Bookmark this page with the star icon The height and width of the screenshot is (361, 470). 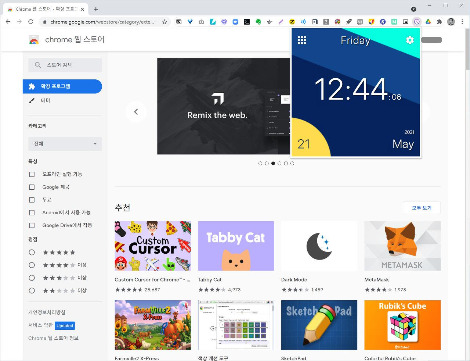click(x=165, y=22)
